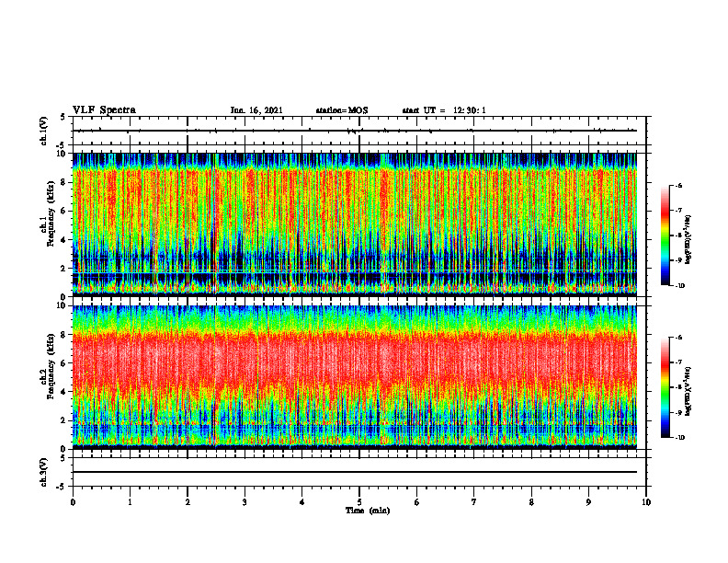This screenshot has height=563, width=728.
Task: Click the "-6" label on ch.1 color bar
Action: [678, 185]
